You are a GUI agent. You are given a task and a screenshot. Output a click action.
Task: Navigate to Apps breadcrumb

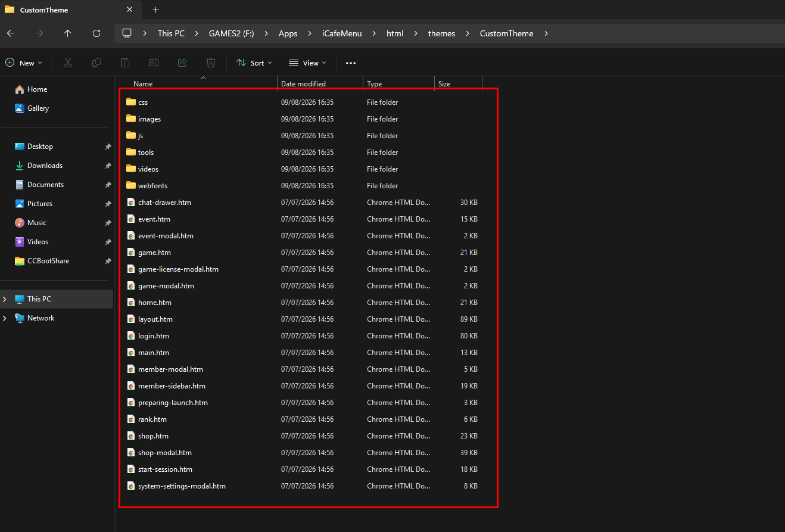pos(288,33)
